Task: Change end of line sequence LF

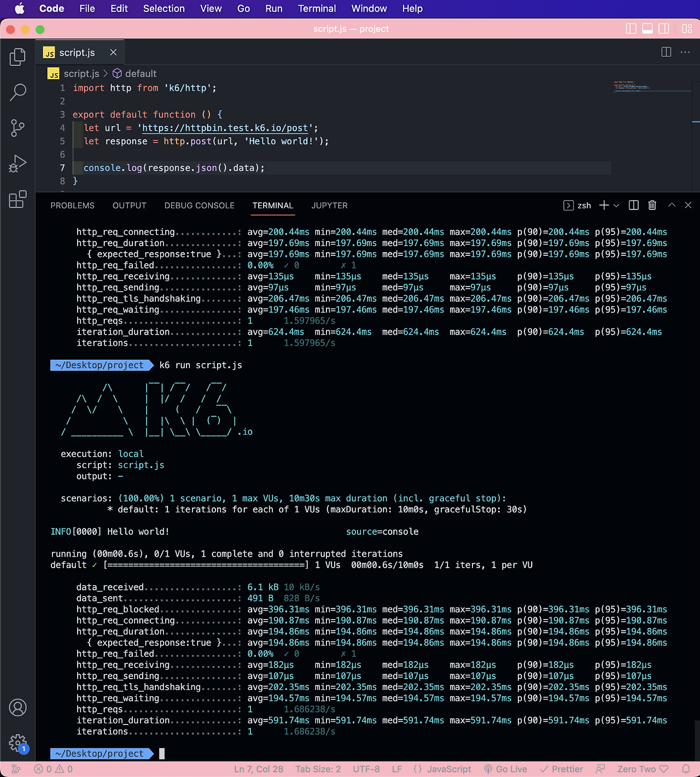Action: (397, 769)
